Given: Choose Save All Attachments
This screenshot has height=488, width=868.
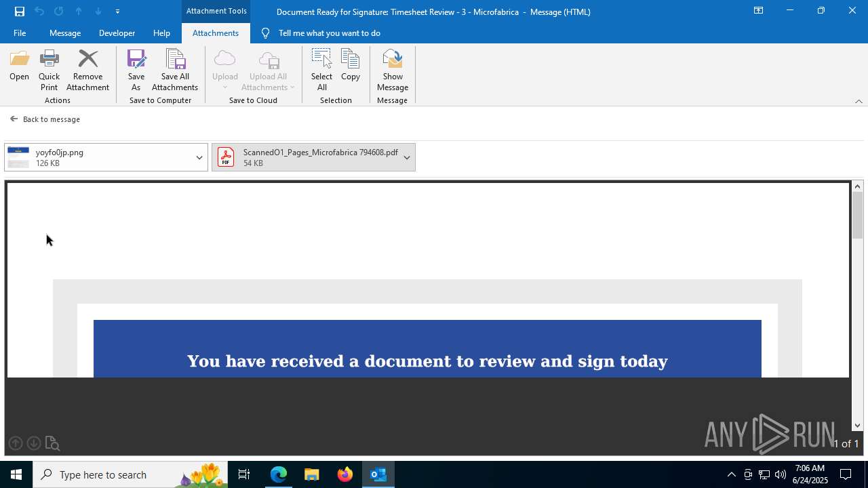Looking at the screenshot, I should (x=175, y=70).
